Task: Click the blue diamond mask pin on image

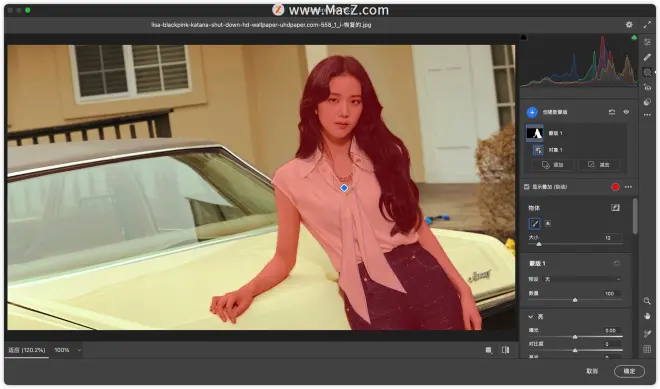Action: click(344, 188)
